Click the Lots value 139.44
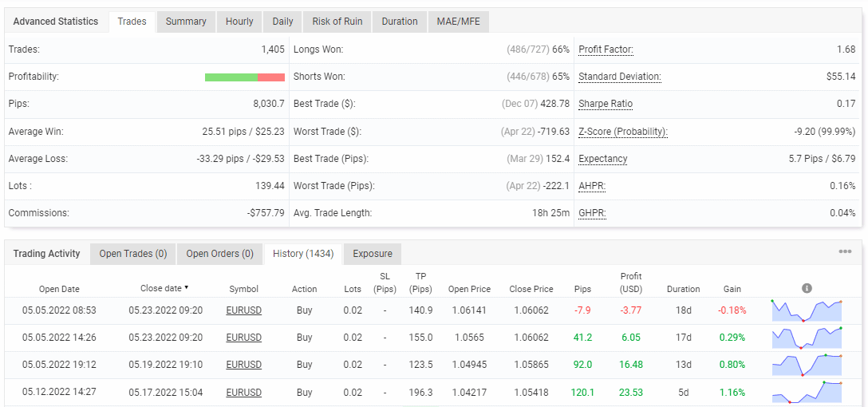This screenshot has width=868, height=407. click(270, 186)
